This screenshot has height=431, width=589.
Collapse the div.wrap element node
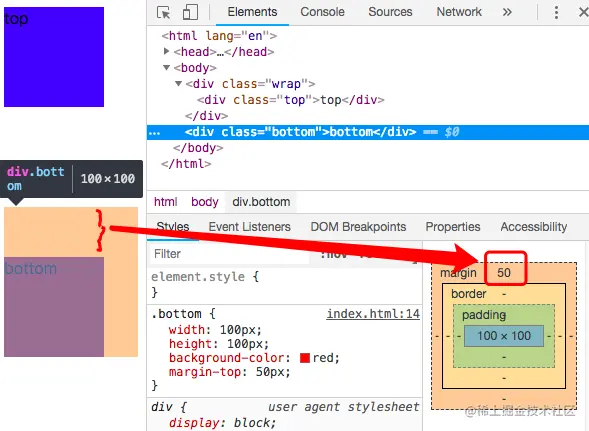(x=178, y=83)
